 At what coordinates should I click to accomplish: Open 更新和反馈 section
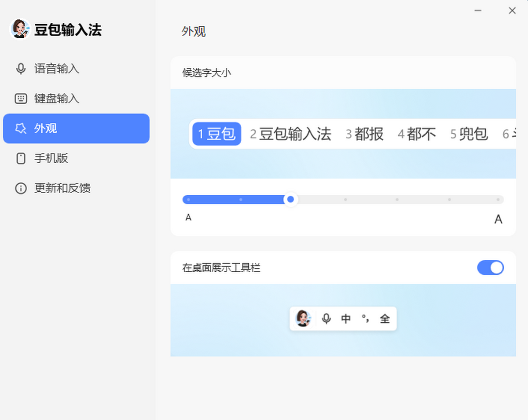tap(76, 188)
